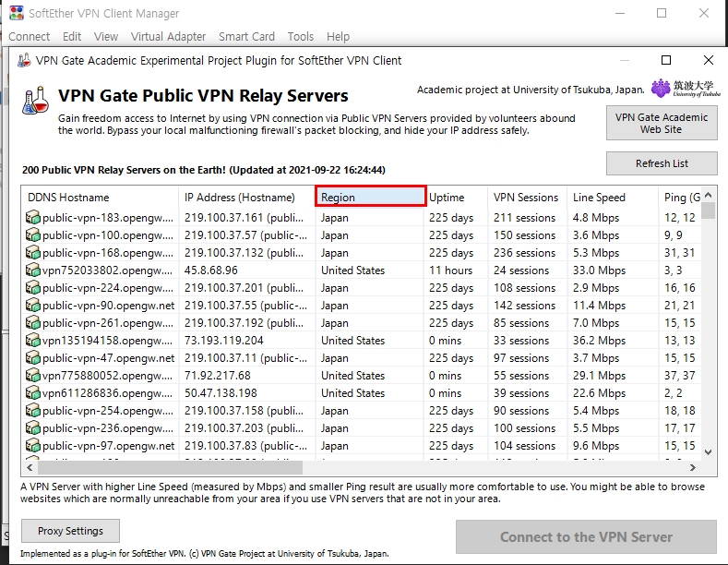The image size is (728, 565).
Task: Sort by VPN Sessions column header
Action: click(x=527, y=198)
